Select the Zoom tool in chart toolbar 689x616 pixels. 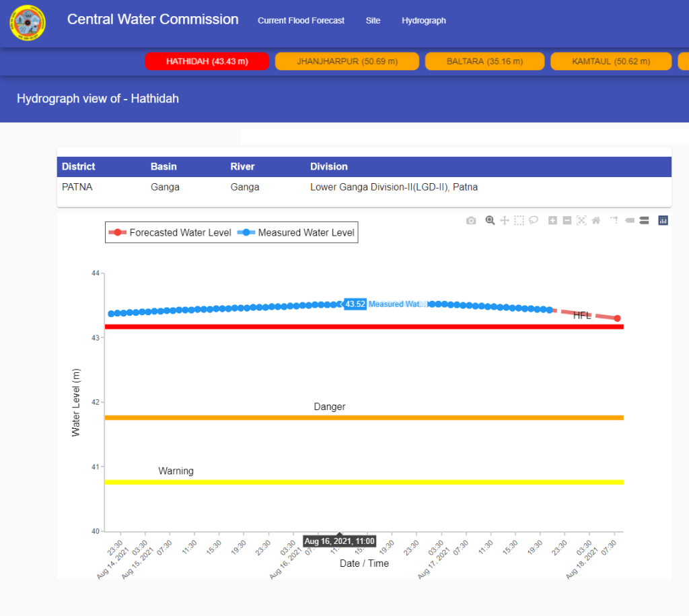[x=491, y=220]
